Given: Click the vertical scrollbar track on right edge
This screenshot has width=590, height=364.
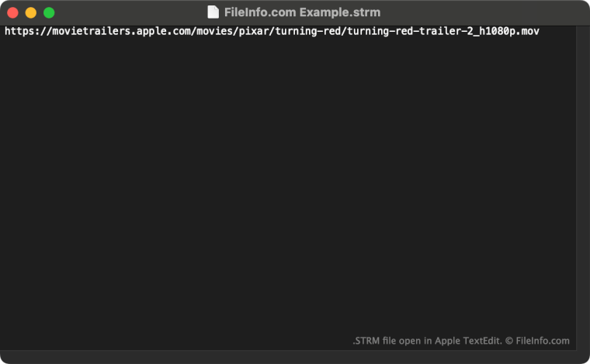Looking at the screenshot, I should [x=582, y=188].
